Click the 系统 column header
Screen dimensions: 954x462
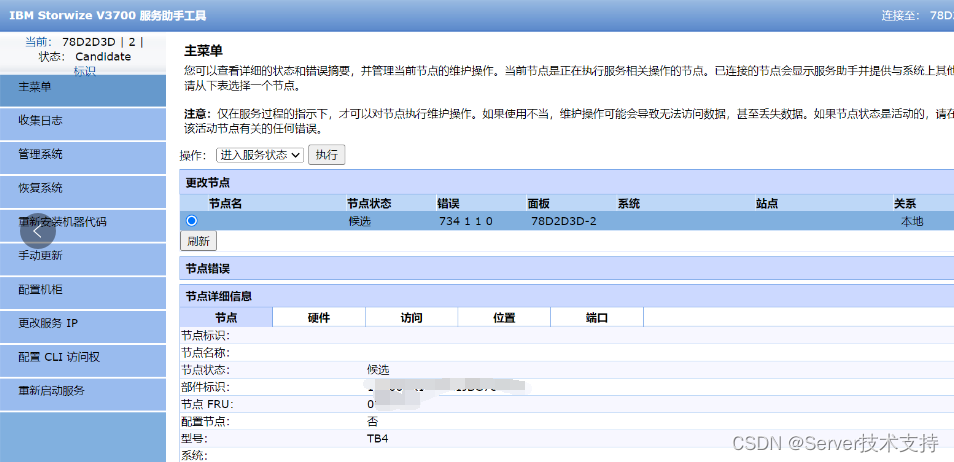click(629, 203)
